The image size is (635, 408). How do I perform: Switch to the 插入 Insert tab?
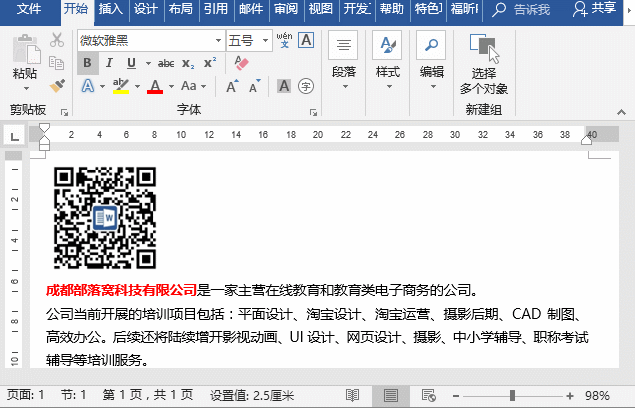click(x=111, y=9)
